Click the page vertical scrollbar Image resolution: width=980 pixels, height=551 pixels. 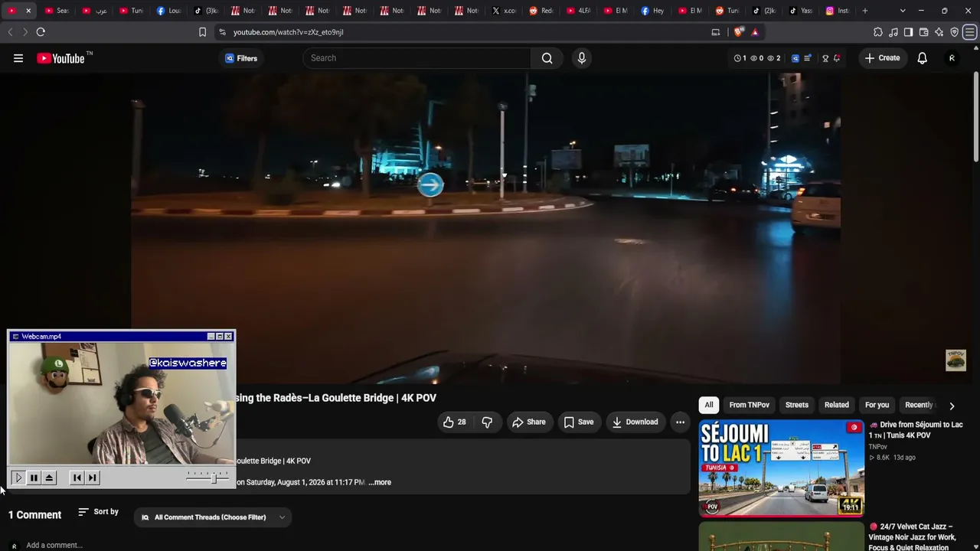coord(976,116)
